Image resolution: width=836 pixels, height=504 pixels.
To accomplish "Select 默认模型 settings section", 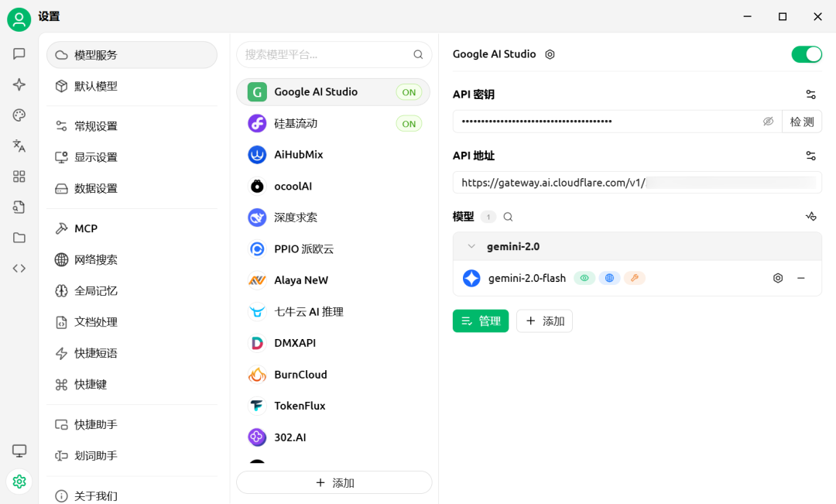I will pyautogui.click(x=132, y=86).
